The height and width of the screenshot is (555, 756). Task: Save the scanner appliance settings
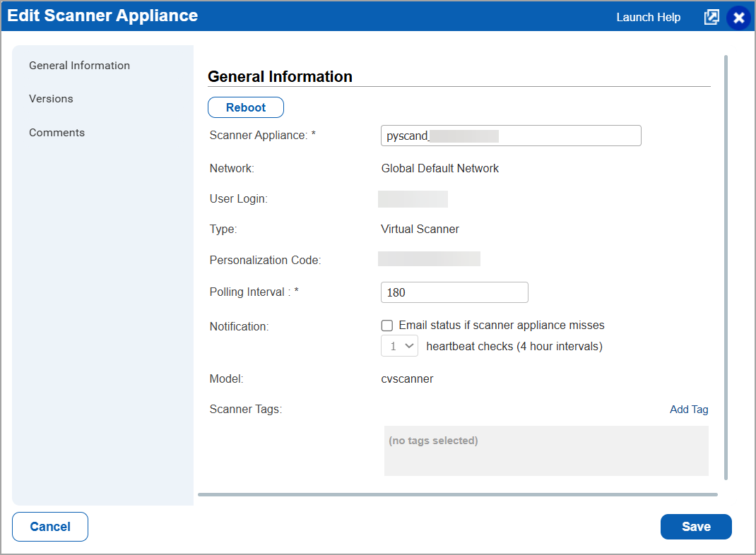(696, 527)
